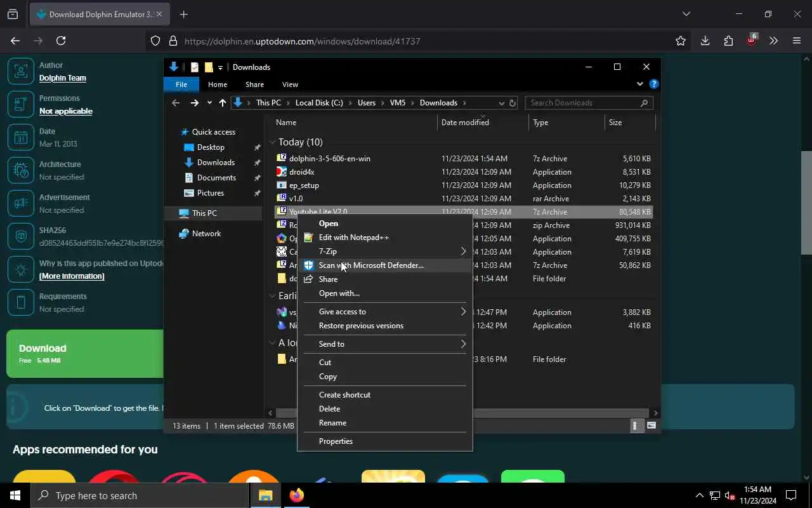812x508 pixels.
Task: Open Properties from the context menu
Action: click(x=336, y=441)
